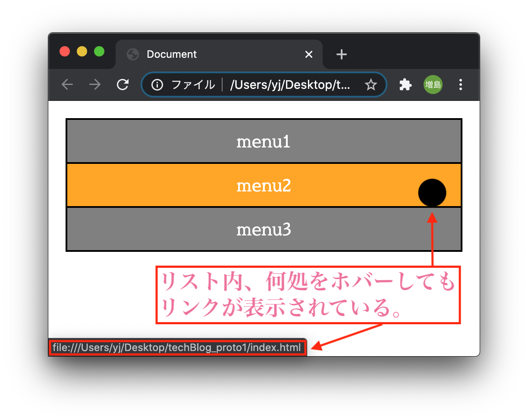The width and height of the screenshot is (528, 420).
Task: Click the globe favicon on the Document tab
Action: pos(132,54)
